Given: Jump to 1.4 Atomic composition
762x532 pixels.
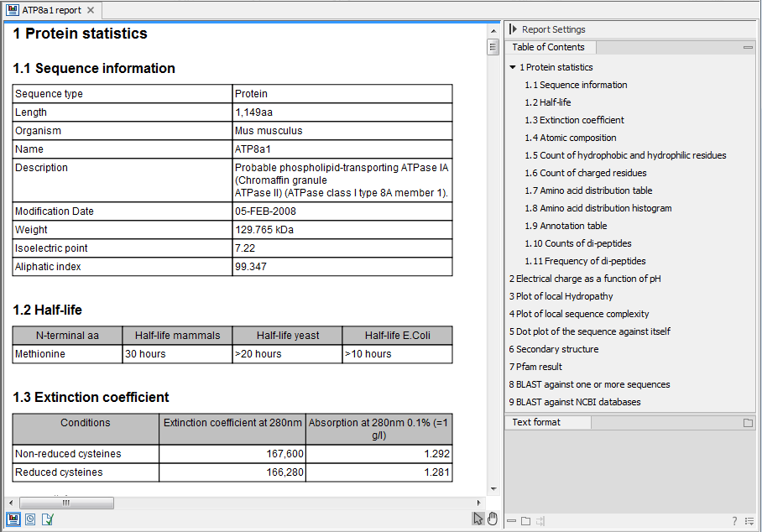Looking at the screenshot, I should pyautogui.click(x=571, y=138).
